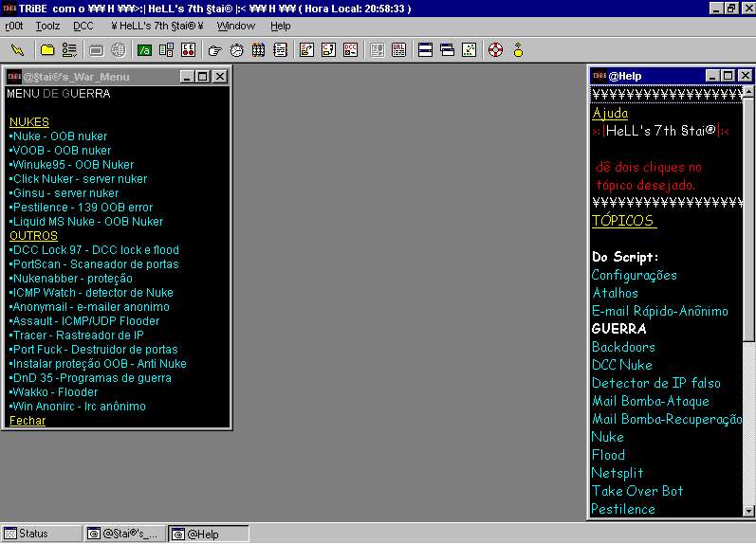Open the r00t menu
Image resolution: width=756 pixels, height=544 pixels.
14,26
